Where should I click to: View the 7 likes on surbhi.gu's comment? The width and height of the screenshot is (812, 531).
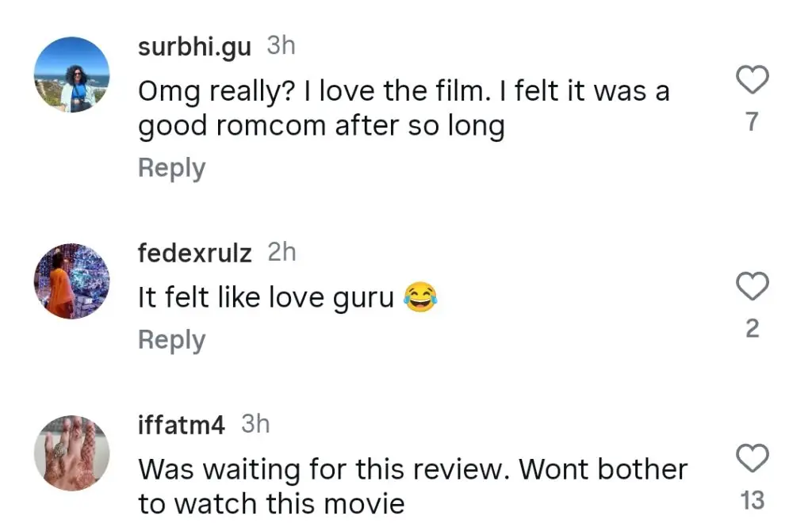click(x=753, y=122)
